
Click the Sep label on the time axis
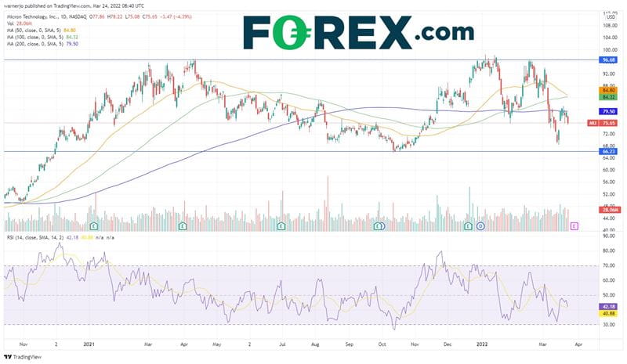pyautogui.click(x=349, y=344)
